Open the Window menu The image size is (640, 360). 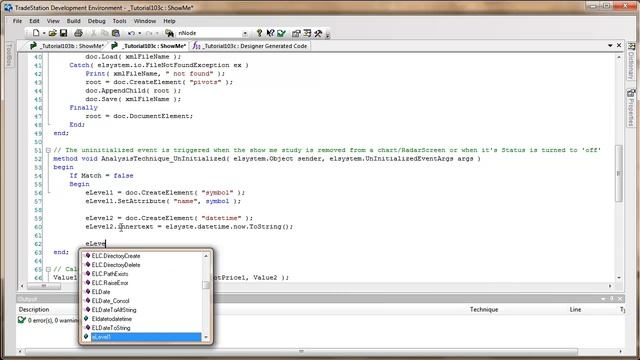[145, 21]
